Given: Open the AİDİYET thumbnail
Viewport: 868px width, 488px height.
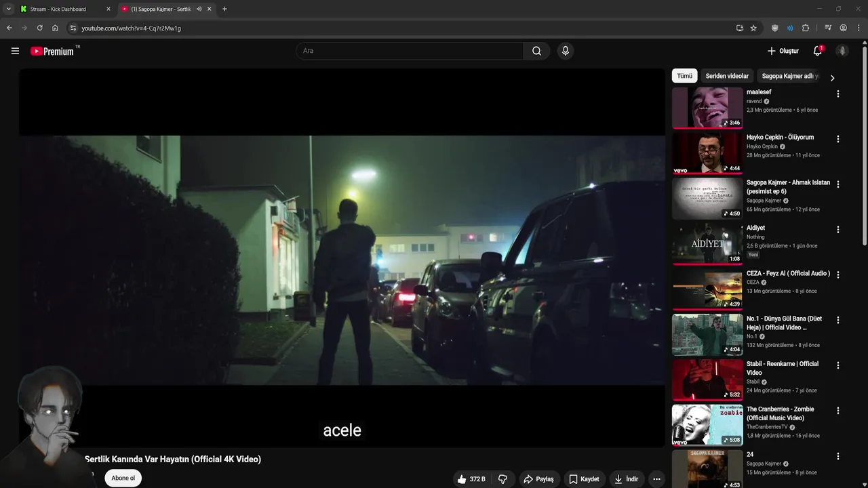Looking at the screenshot, I should [x=707, y=243].
